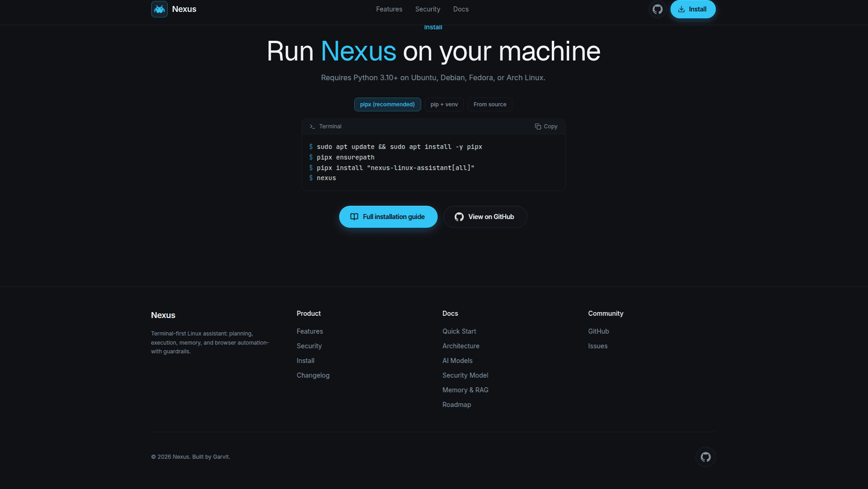Open the Issues footer link
The image size is (868, 489).
[x=598, y=346]
